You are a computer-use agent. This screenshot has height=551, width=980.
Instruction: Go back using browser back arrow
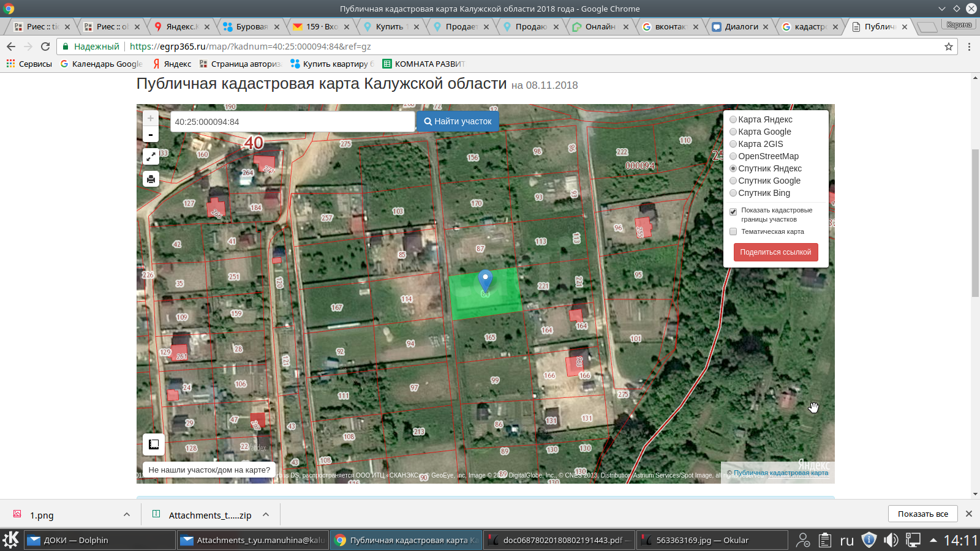click(x=11, y=47)
